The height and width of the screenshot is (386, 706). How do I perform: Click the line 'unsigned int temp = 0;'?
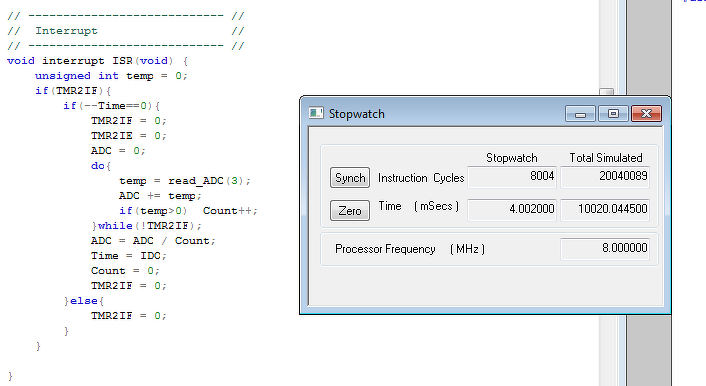(111, 76)
